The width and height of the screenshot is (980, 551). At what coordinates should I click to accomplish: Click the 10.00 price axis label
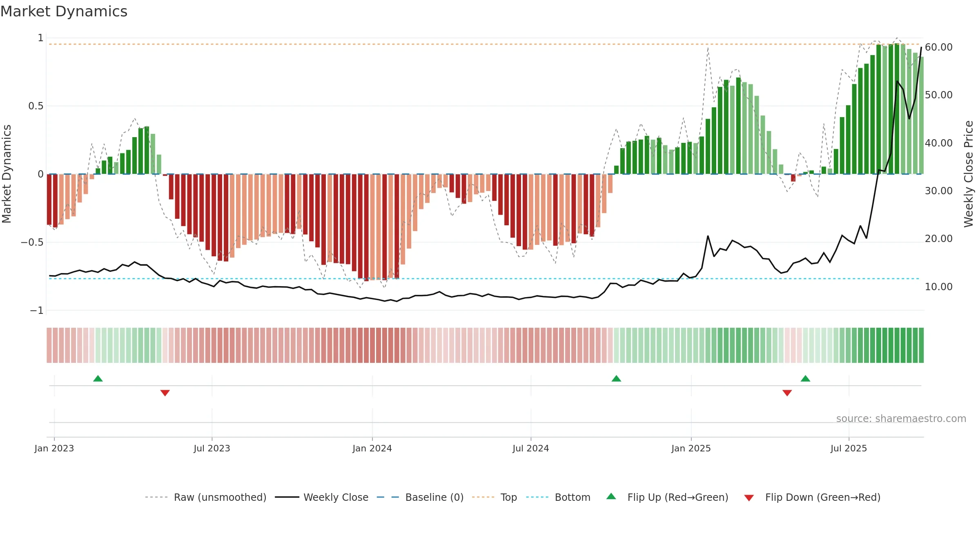939,287
